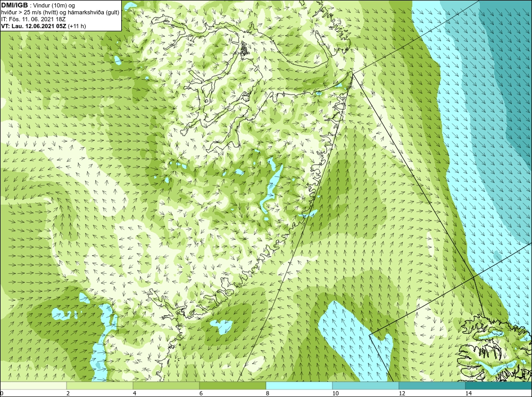Viewport: 532px width, 397px height.
Task: Select the above 14 m/s dark teal swatch
Action: [498, 385]
